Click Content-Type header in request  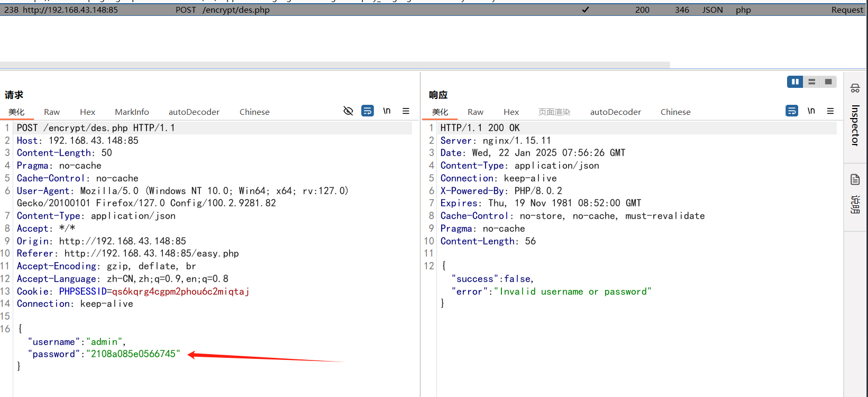click(96, 216)
